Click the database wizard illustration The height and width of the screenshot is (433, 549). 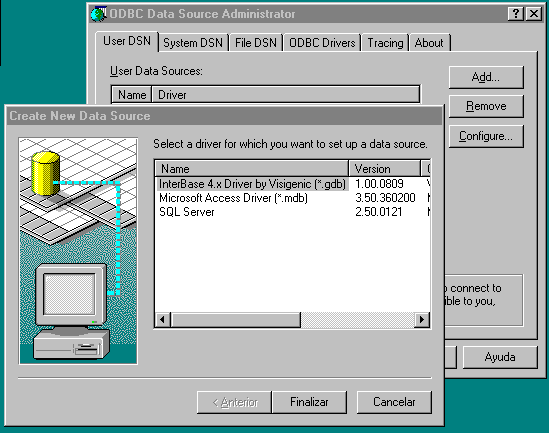[78, 251]
